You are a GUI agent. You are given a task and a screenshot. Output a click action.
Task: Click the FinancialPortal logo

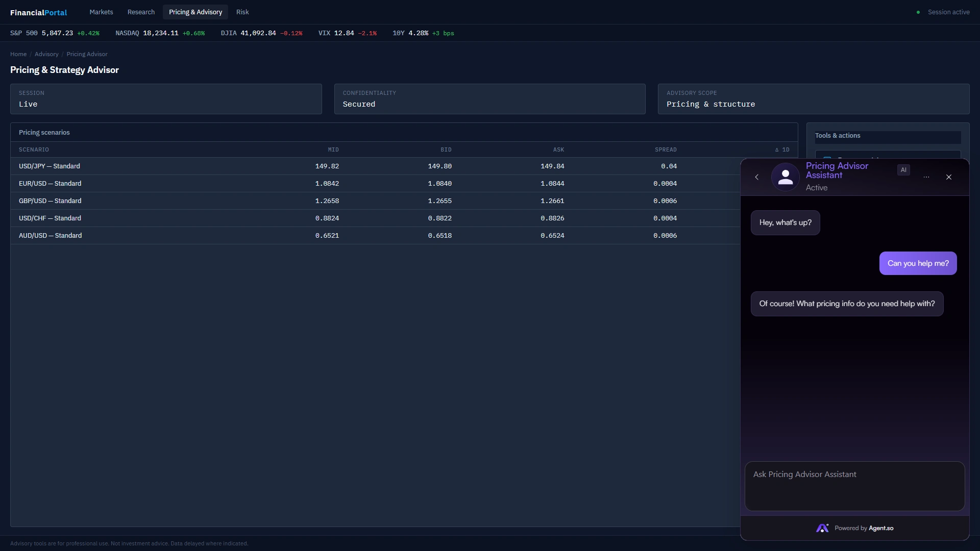pos(38,12)
